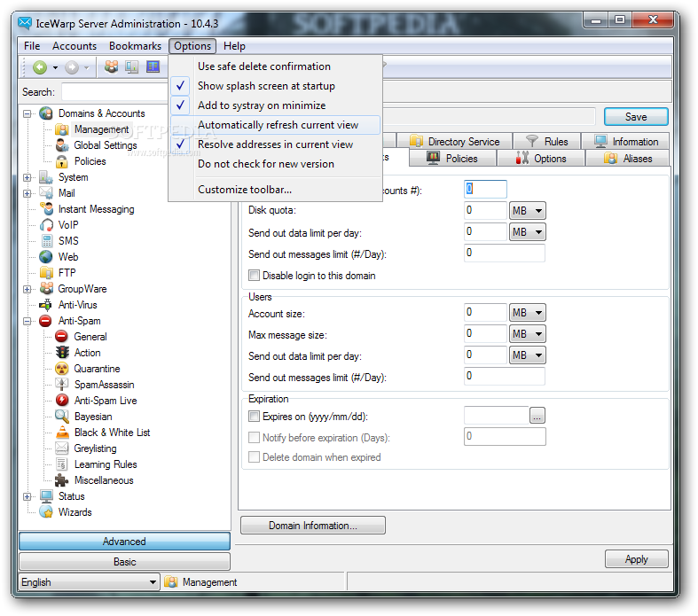Viewport: 698px width, 616px height.
Task: Click the Wizards star icon
Action: click(46, 512)
